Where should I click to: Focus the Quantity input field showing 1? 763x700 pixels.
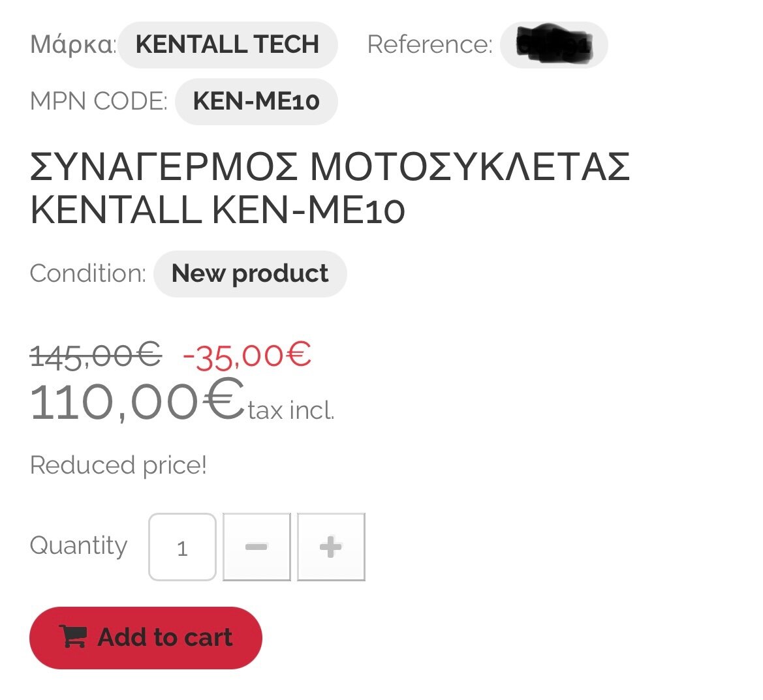click(182, 547)
